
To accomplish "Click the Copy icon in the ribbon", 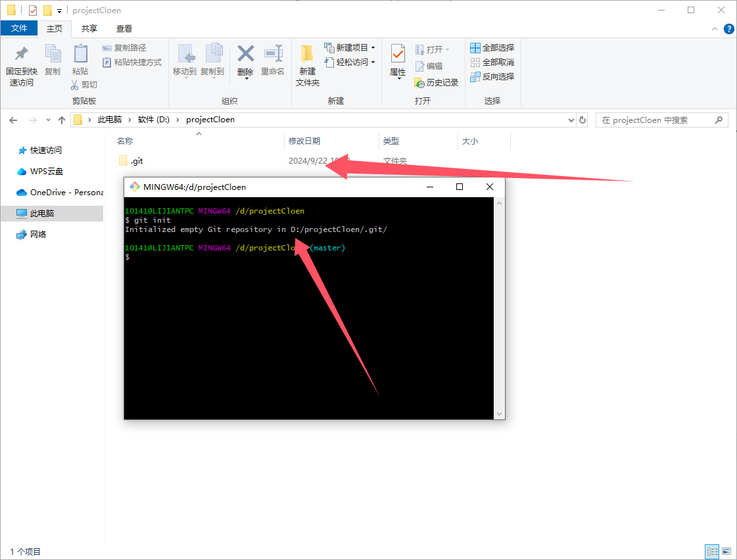I will [53, 53].
